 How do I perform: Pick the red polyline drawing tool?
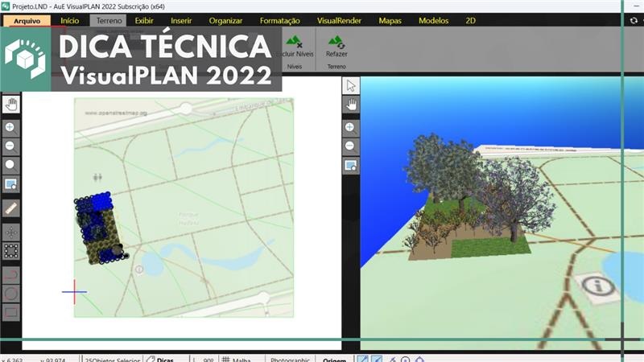click(x=10, y=274)
